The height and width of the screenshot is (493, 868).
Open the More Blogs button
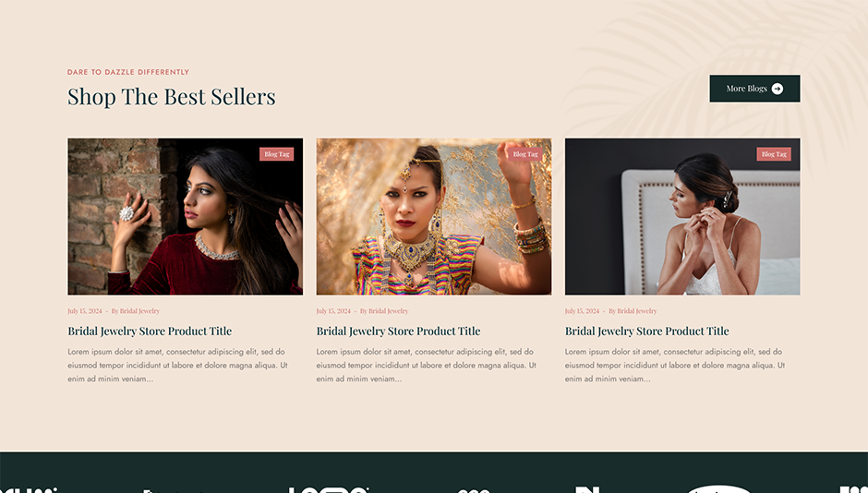[754, 89]
